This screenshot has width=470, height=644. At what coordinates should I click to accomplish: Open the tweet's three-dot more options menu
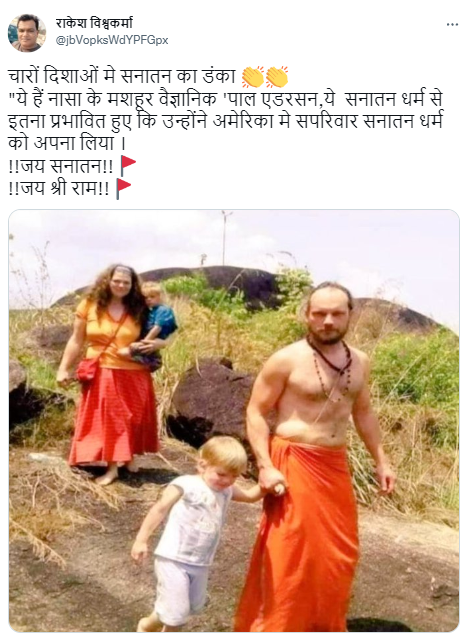click(x=452, y=25)
